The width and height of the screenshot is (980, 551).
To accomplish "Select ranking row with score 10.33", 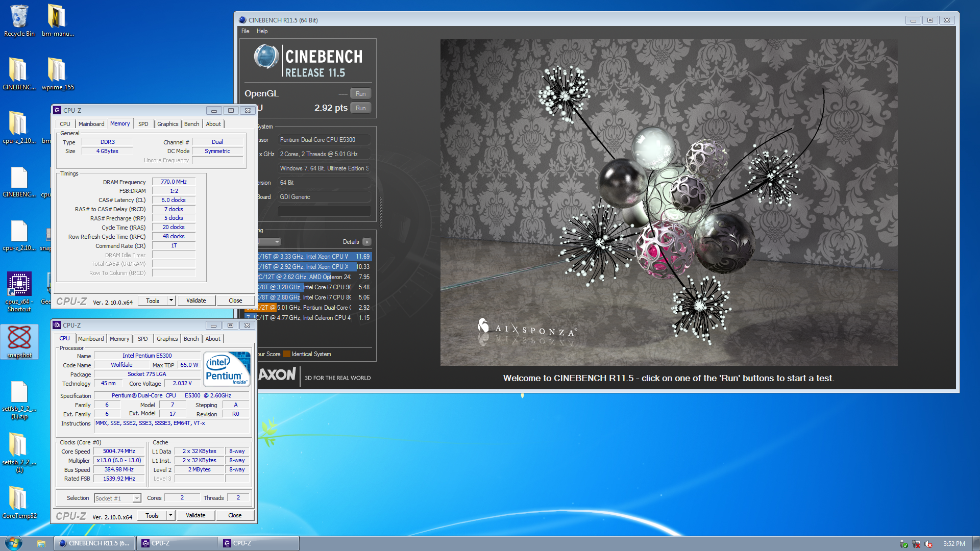I will point(314,267).
